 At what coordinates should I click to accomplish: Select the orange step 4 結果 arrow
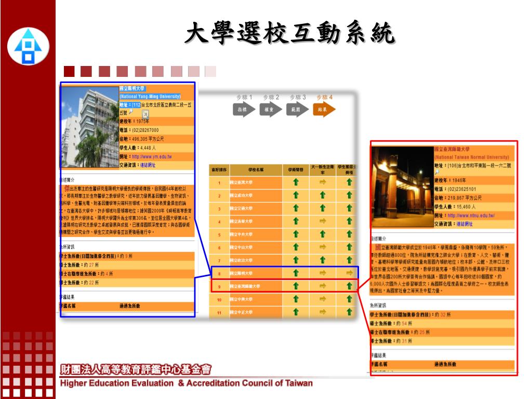324,110
